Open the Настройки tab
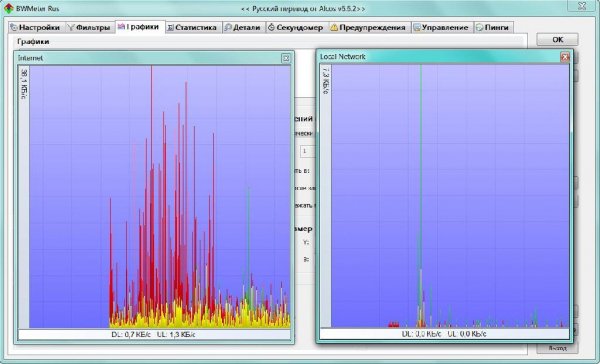The width and height of the screenshot is (600, 364). click(36, 28)
